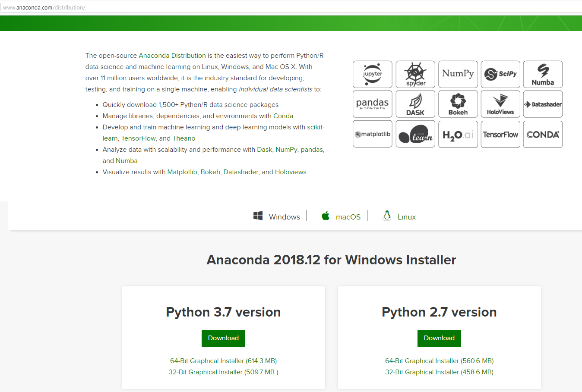Click the Numba logo

(543, 74)
